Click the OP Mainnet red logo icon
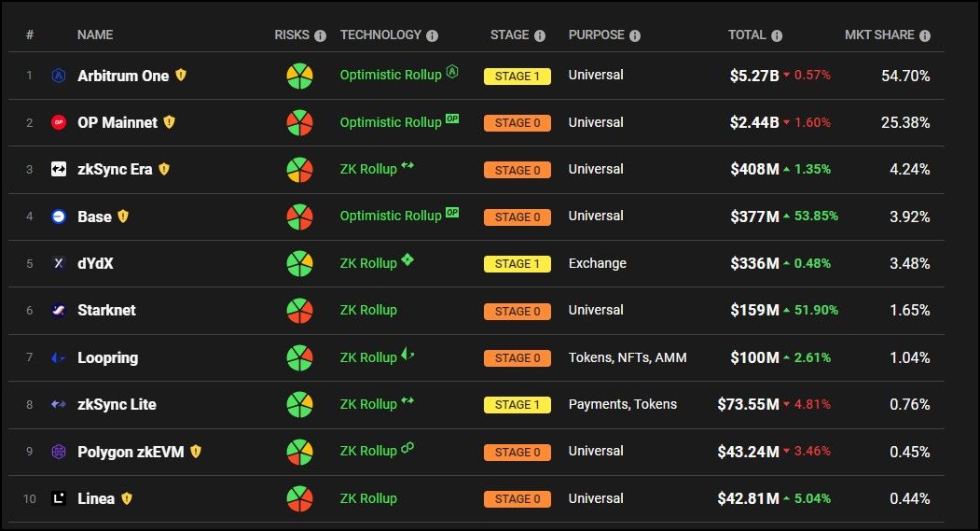This screenshot has height=531, width=980. click(x=59, y=122)
